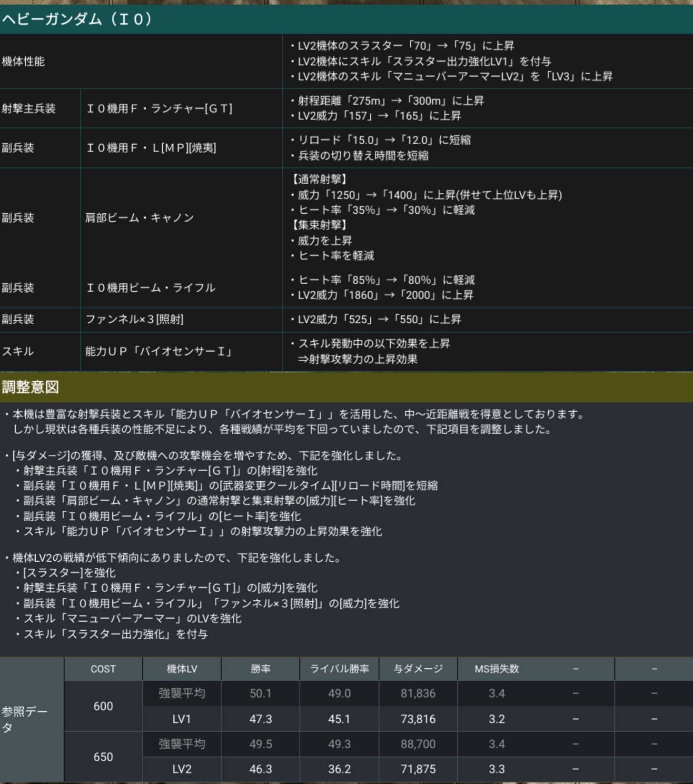Select the thruster 「70」→「75」 change line
This screenshot has width=693, height=784.
click(402, 46)
